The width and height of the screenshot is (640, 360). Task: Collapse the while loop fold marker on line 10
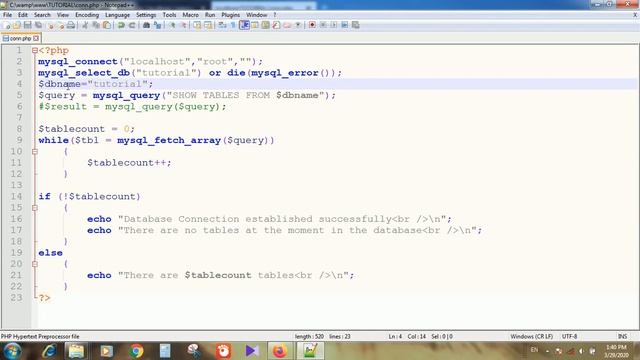click(35, 151)
